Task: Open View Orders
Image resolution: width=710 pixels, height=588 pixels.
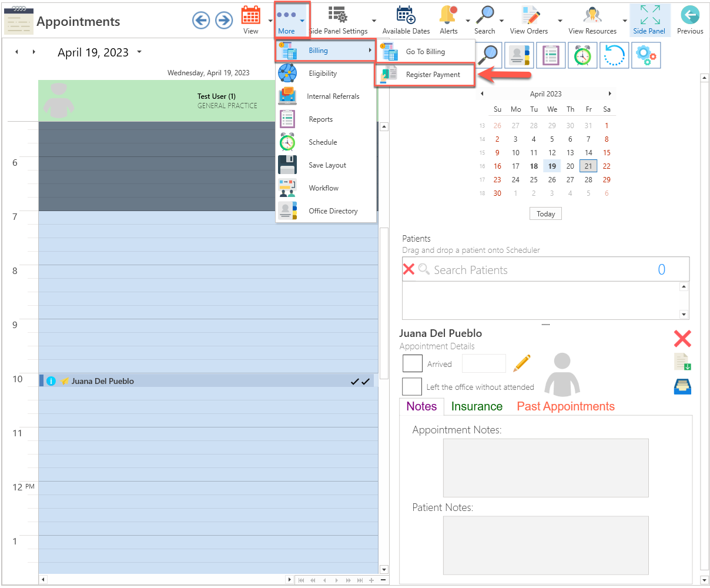Action: click(529, 21)
